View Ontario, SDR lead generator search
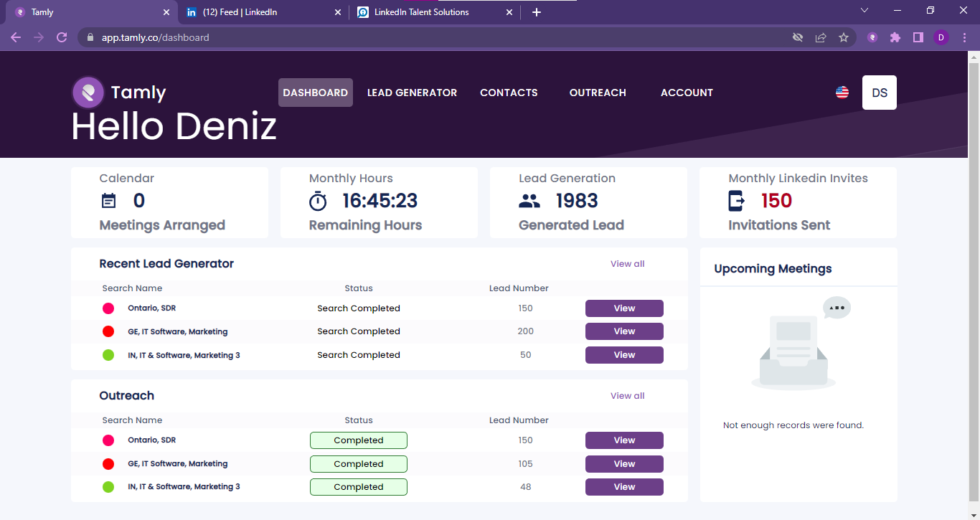This screenshot has width=980, height=520. click(624, 308)
